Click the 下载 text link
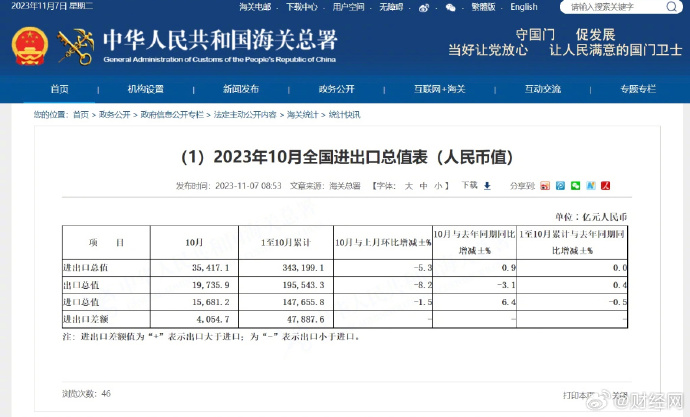This screenshot has width=690, height=417. [470, 185]
